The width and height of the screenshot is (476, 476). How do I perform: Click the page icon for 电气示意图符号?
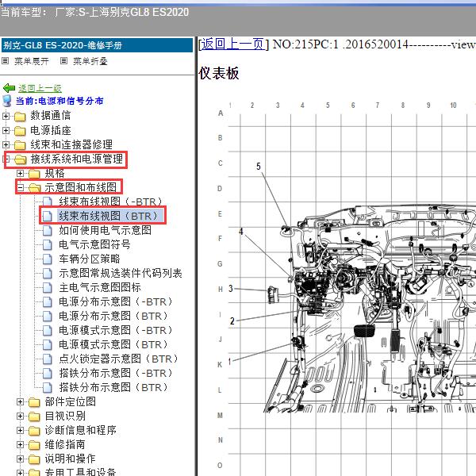coord(47,244)
